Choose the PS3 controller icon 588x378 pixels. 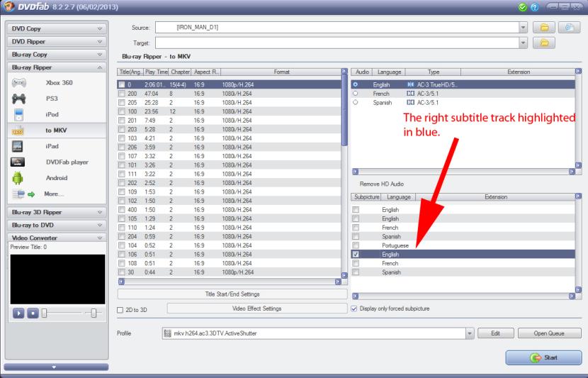coord(18,99)
